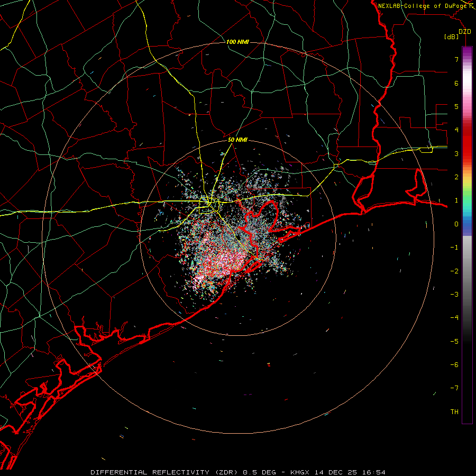The image size is (476, 476).
Task: Click the [dB] unit label
Action: (x=452, y=36)
